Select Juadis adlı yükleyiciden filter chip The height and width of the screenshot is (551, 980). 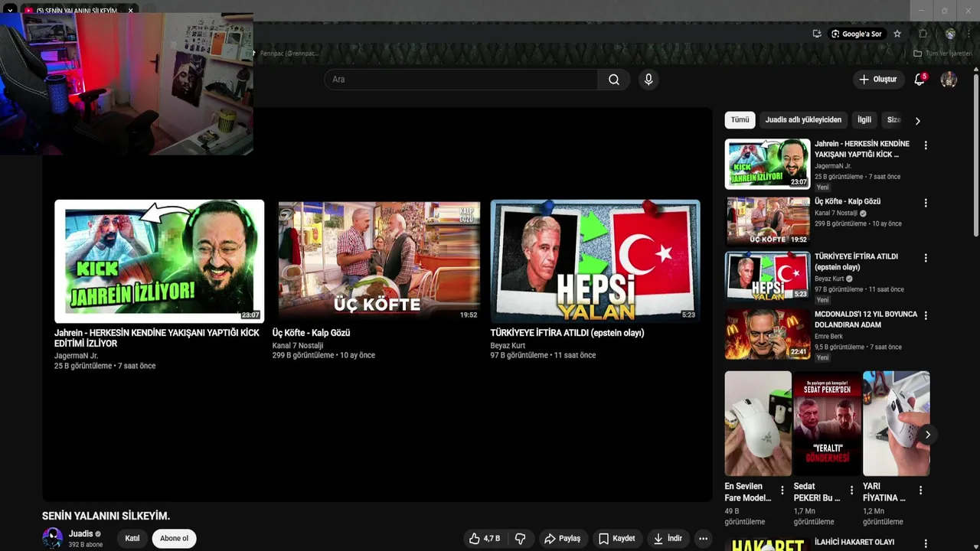click(803, 120)
